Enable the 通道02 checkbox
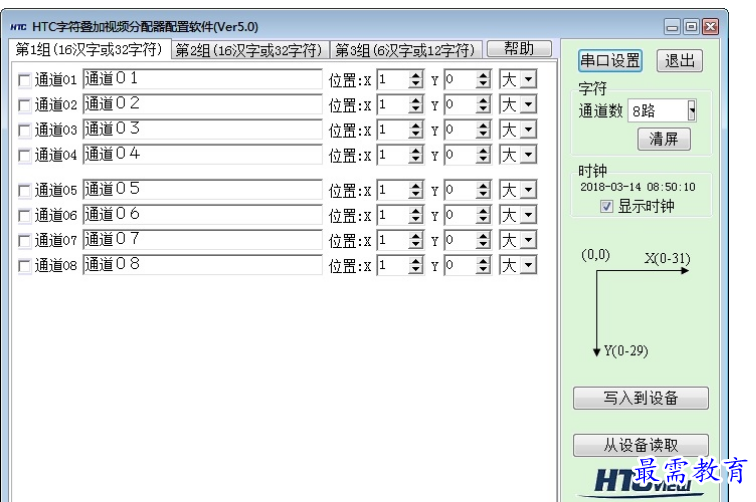 [24, 105]
